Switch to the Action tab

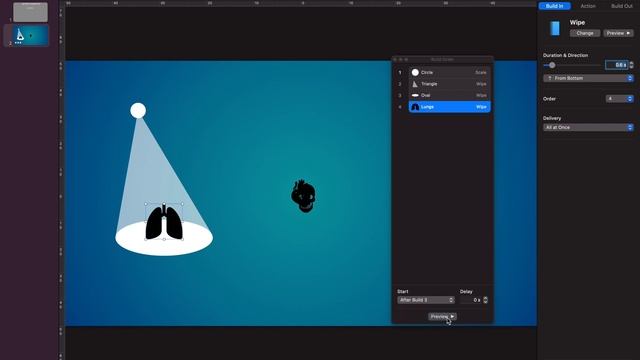588,6
